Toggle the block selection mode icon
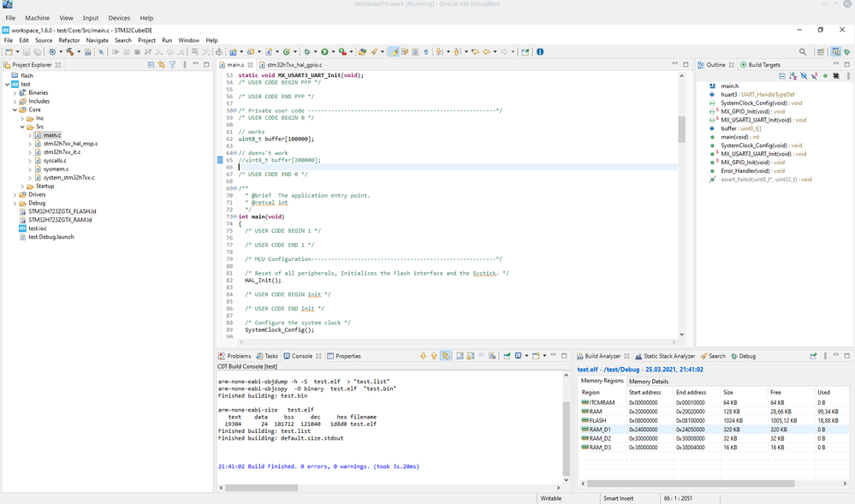The width and height of the screenshot is (855, 504). 415,52
